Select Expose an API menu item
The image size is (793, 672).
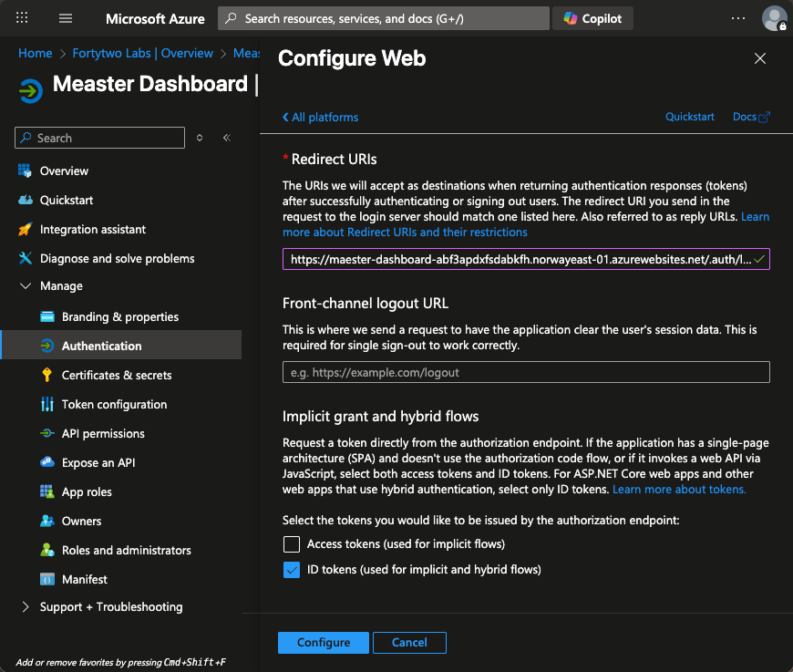(x=98, y=462)
